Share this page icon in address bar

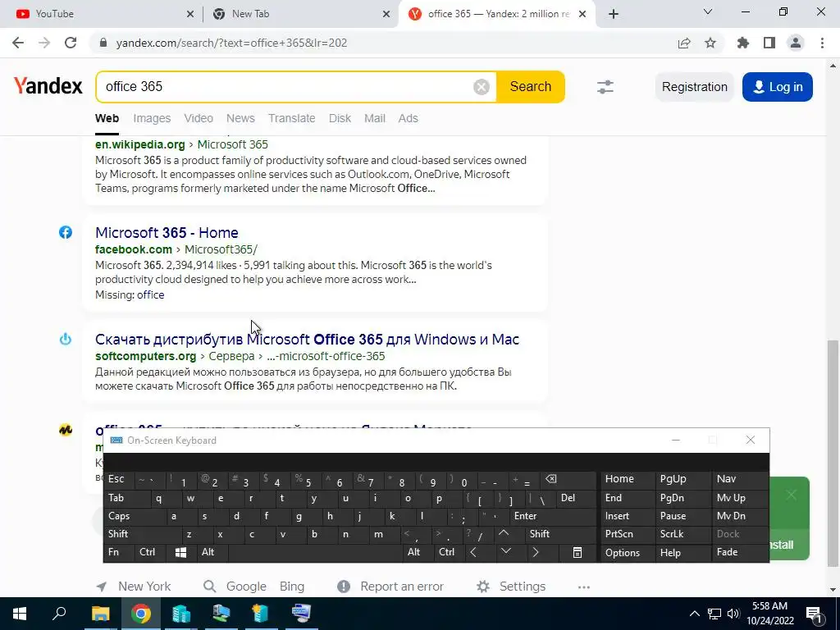pos(684,43)
